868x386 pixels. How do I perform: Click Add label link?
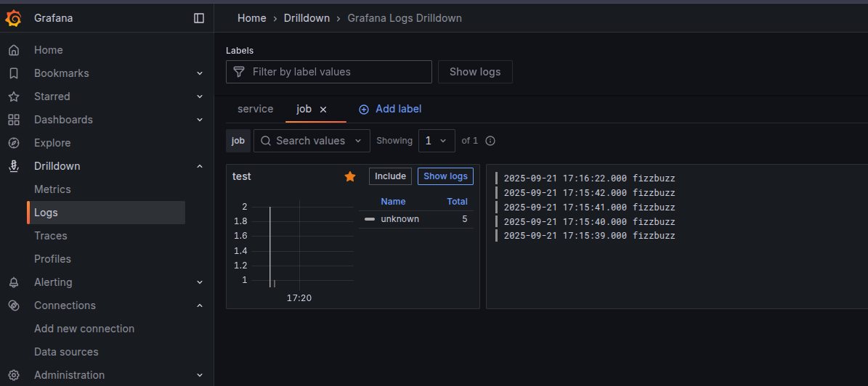[x=390, y=109]
